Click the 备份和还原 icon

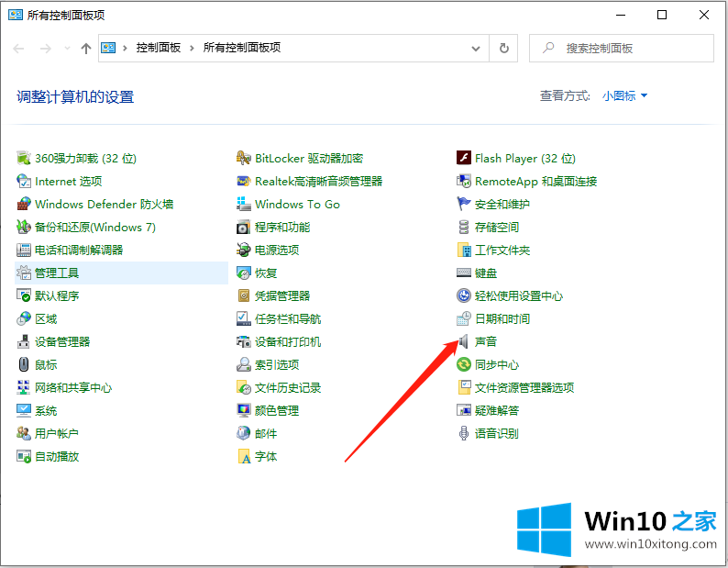[x=24, y=227]
